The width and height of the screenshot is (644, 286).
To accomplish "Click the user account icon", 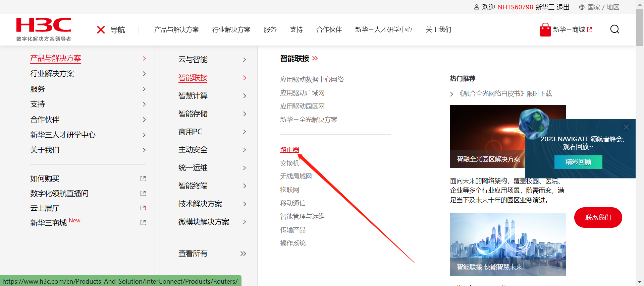I will [476, 7].
